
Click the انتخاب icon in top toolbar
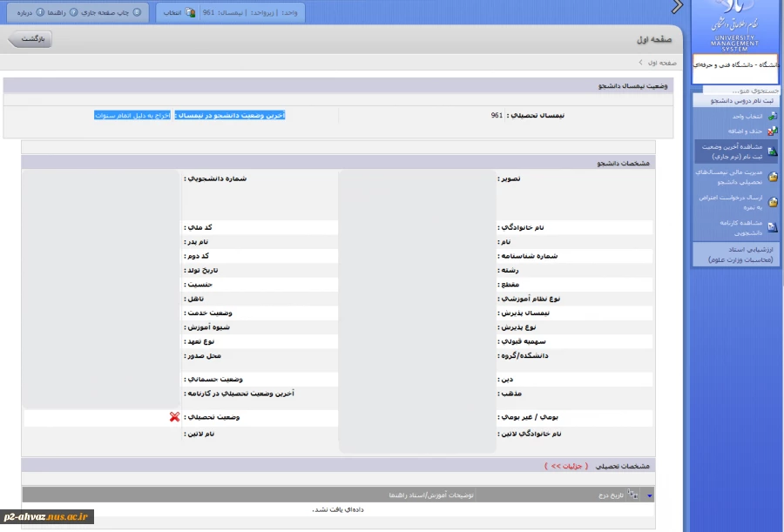(x=191, y=13)
